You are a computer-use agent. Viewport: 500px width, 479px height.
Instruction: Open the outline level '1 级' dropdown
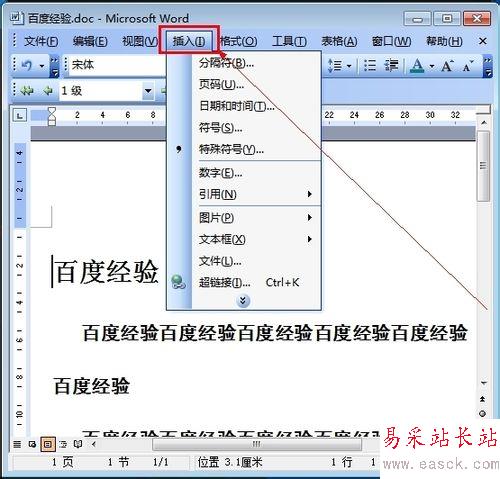point(148,91)
